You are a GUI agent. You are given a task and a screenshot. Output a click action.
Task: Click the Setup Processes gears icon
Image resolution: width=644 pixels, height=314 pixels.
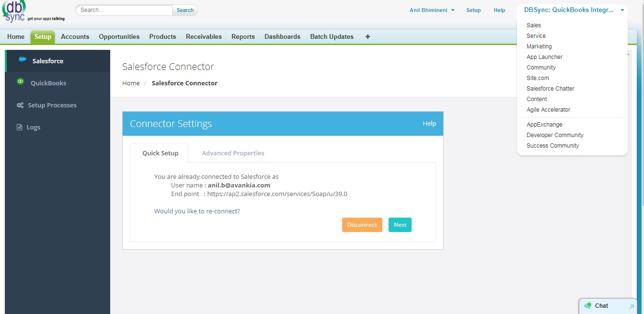click(x=20, y=105)
